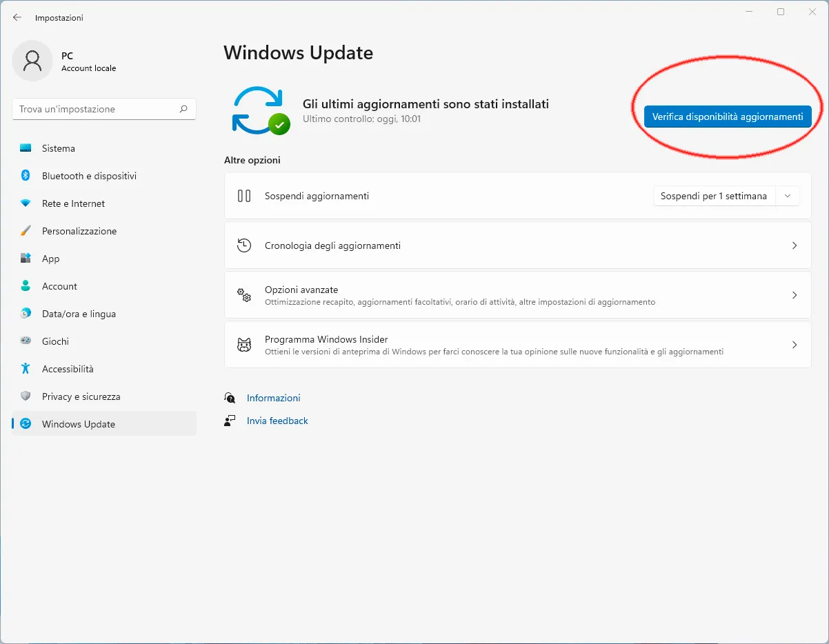Open the Invia feedback link

(277, 421)
